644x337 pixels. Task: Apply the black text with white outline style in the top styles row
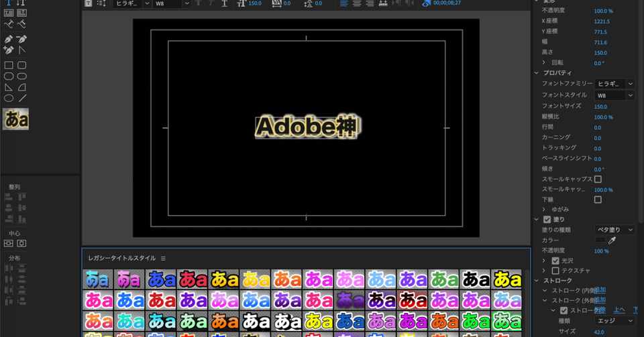tap(476, 279)
